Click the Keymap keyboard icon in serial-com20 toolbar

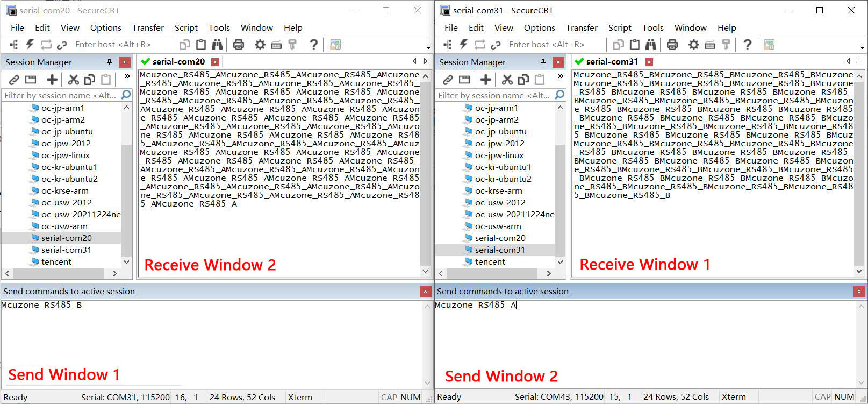[x=276, y=45]
